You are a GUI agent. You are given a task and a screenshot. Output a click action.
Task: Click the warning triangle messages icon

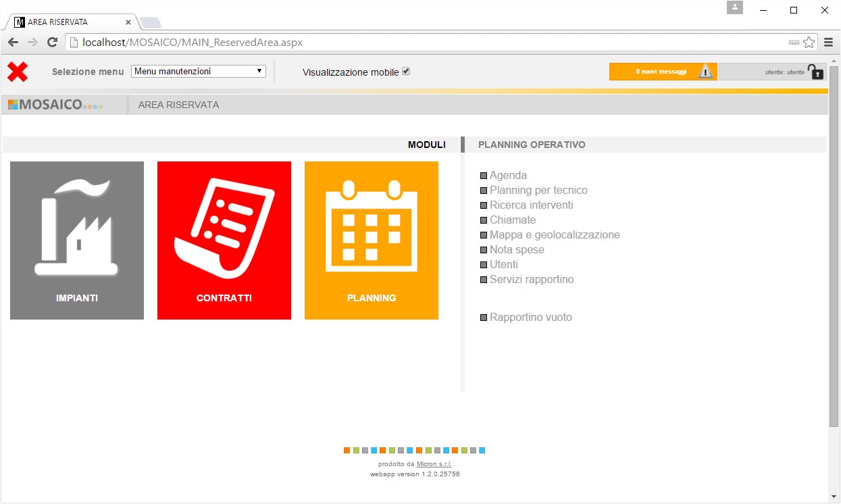tap(705, 72)
